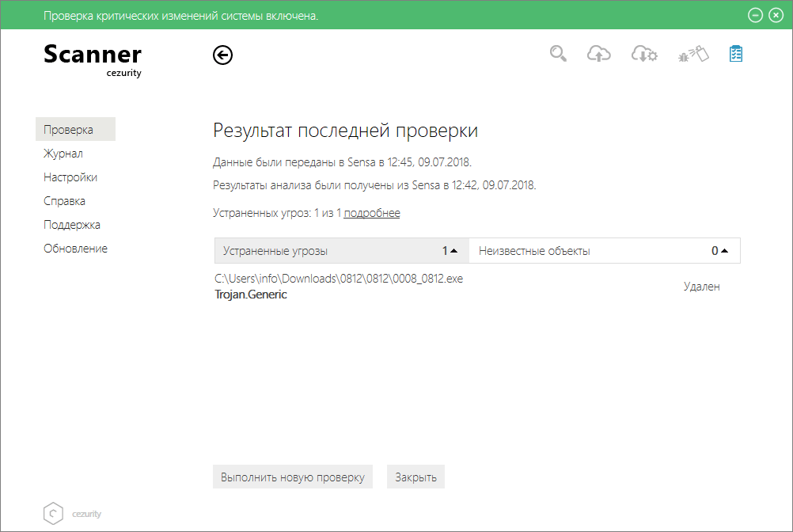Image resolution: width=793 pixels, height=532 pixels.
Task: Select the 0008_0812.exe file path
Action: click(x=339, y=279)
